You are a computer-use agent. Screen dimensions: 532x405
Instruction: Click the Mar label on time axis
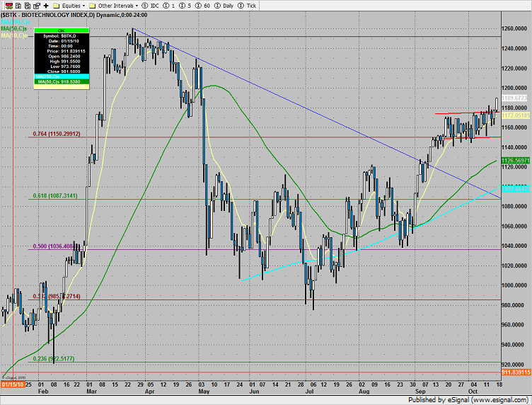[x=91, y=392]
